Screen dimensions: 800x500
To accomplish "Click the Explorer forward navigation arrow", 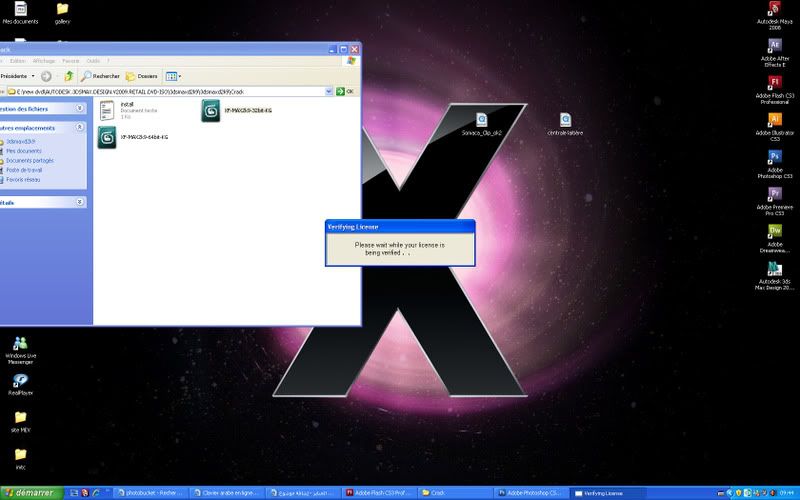I will coord(46,76).
